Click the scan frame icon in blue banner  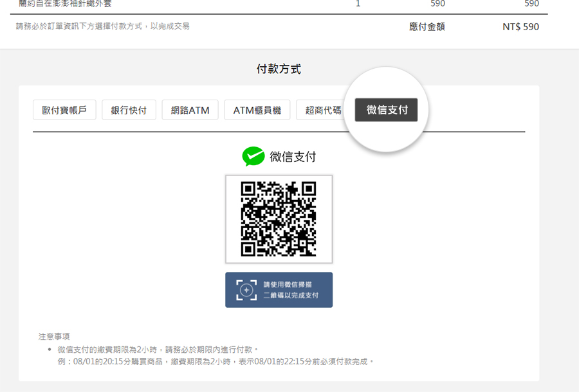click(246, 290)
